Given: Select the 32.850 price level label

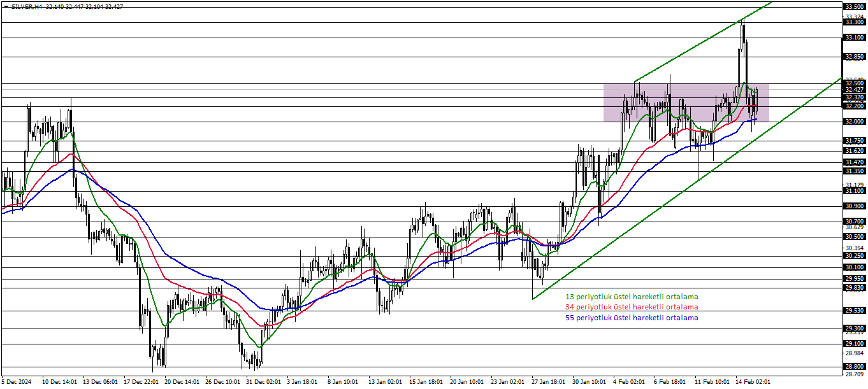Looking at the screenshot, I should (854, 57).
